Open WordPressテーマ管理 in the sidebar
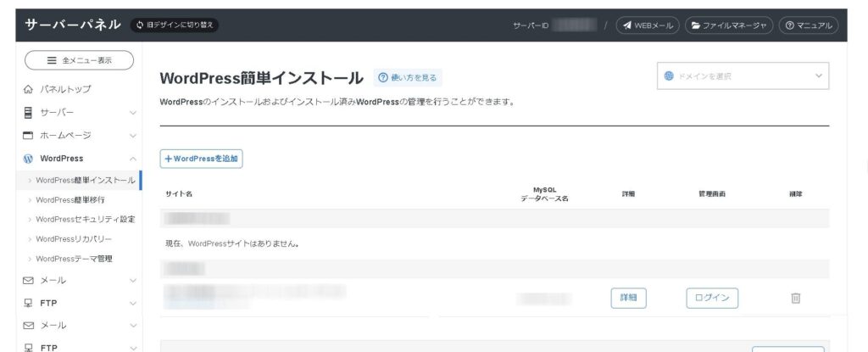 (74, 259)
